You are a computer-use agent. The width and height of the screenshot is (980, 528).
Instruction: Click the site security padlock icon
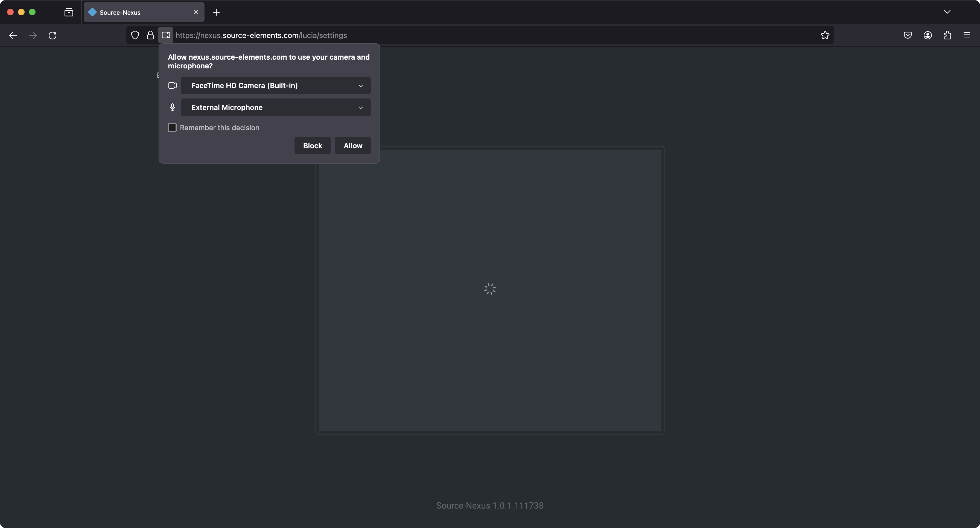[x=150, y=35]
